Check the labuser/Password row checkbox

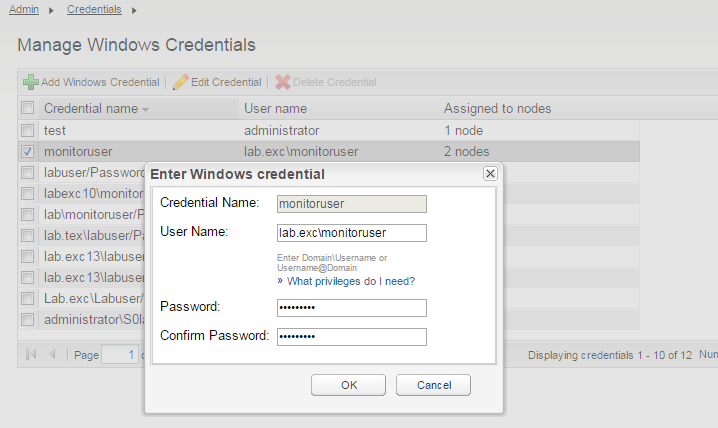coord(27,173)
